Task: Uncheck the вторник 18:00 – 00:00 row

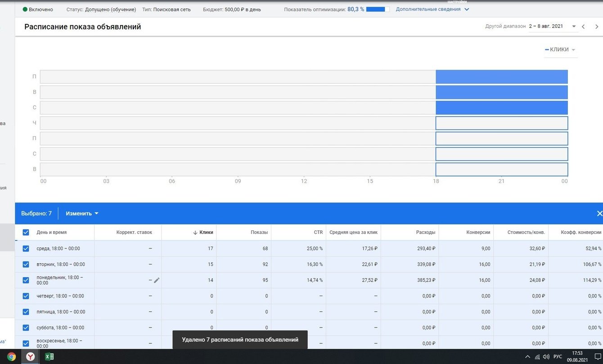Action: tap(26, 264)
